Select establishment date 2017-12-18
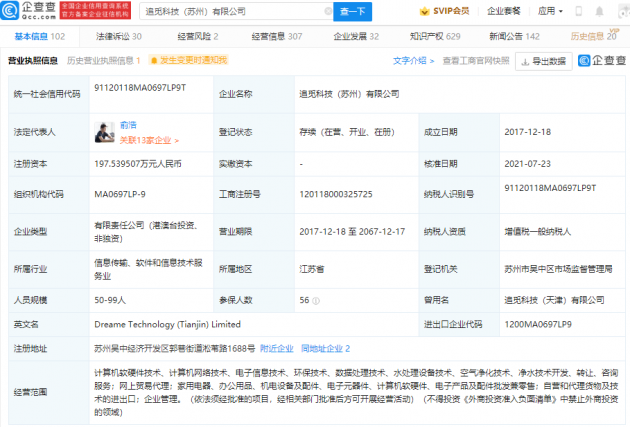 tap(528, 132)
